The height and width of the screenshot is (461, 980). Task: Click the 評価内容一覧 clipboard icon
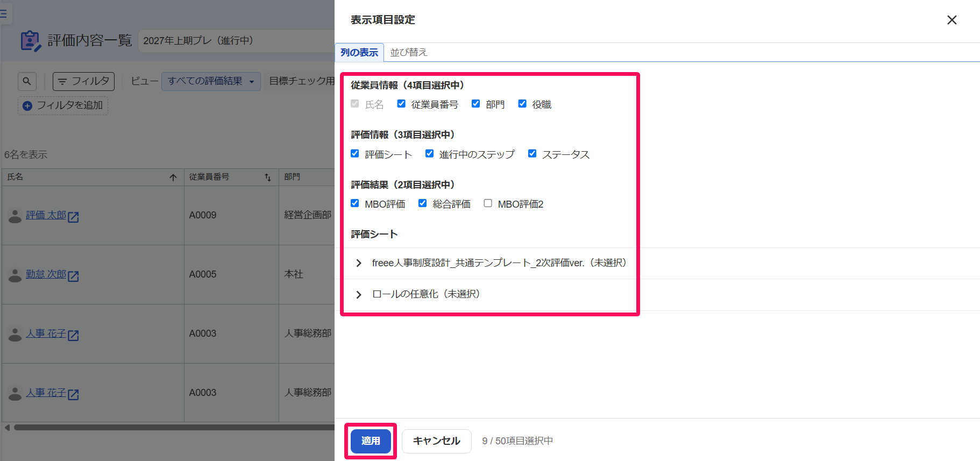pos(31,41)
